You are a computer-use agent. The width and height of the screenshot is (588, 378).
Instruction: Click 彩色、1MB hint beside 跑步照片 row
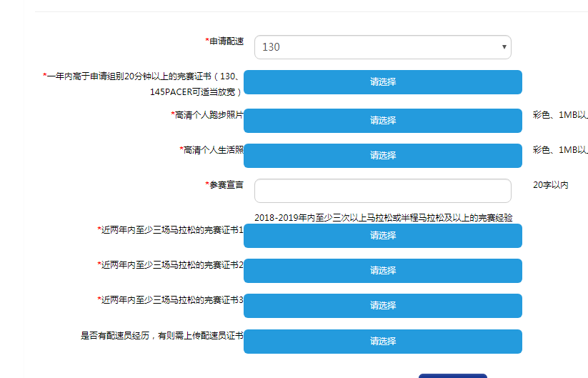(x=560, y=115)
